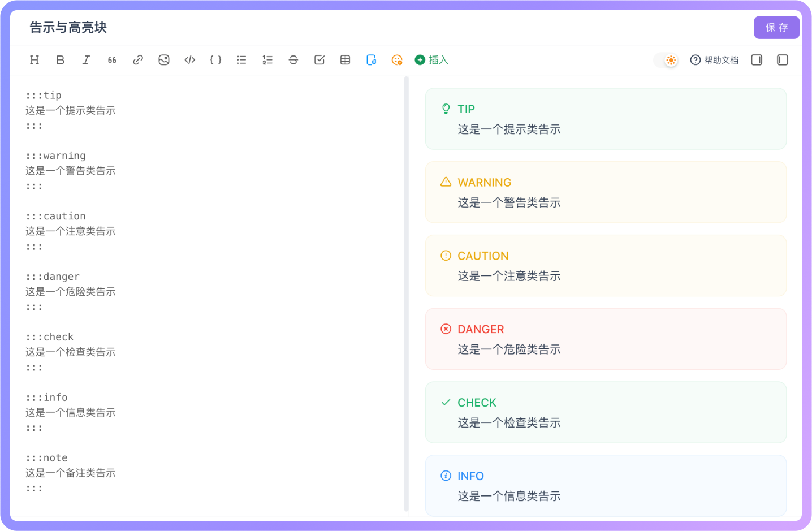Screen dimensions: 812x531
Task: Toggle italic formatting
Action: [x=86, y=60]
